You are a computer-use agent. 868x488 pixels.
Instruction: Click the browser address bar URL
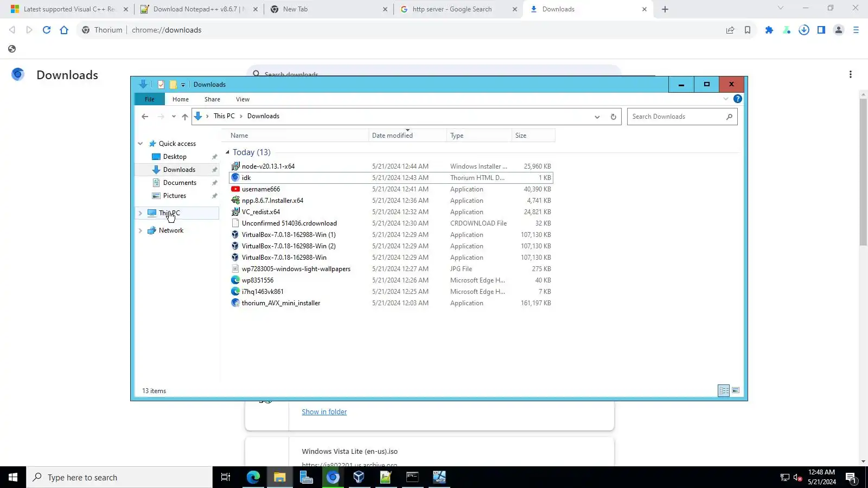click(x=167, y=30)
